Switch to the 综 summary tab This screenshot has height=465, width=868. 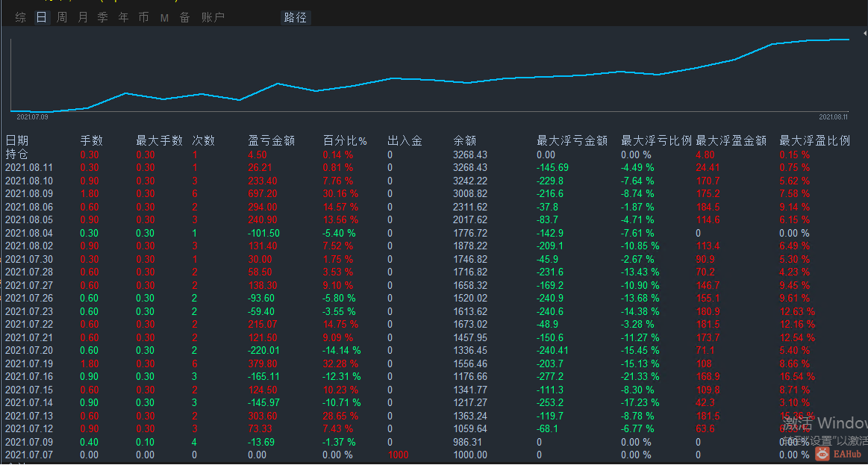coord(20,18)
